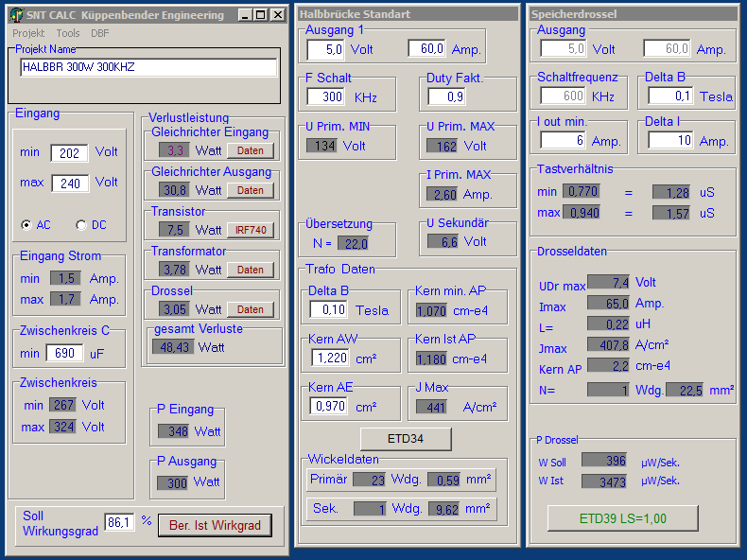Click the Ber. Ist Wirkgrad button
The width and height of the screenshot is (747, 560).
click(x=215, y=525)
